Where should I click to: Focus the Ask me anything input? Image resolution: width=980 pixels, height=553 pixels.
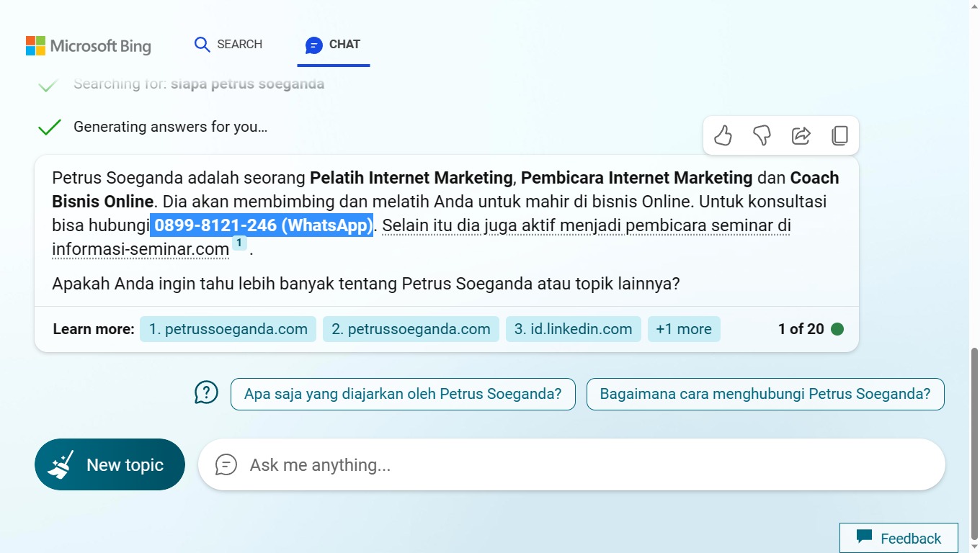[571, 464]
